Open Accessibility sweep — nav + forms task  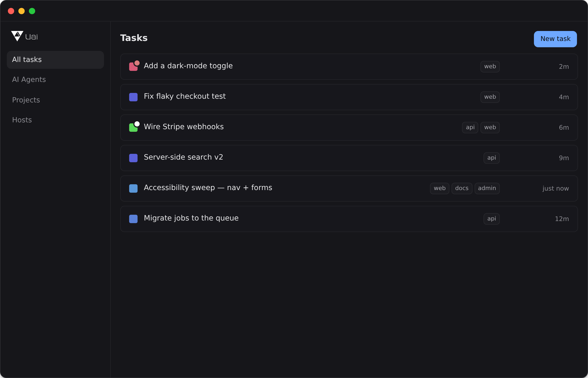click(349, 188)
